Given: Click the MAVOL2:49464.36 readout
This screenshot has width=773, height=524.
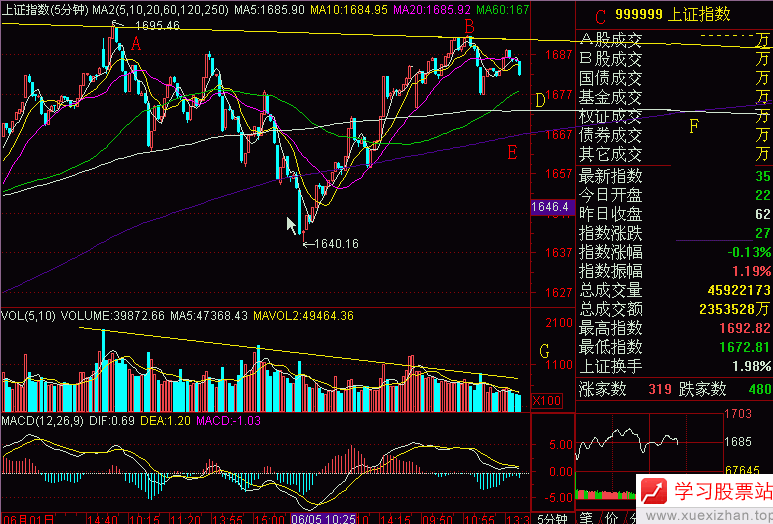Looking at the screenshot, I should 303,315.
